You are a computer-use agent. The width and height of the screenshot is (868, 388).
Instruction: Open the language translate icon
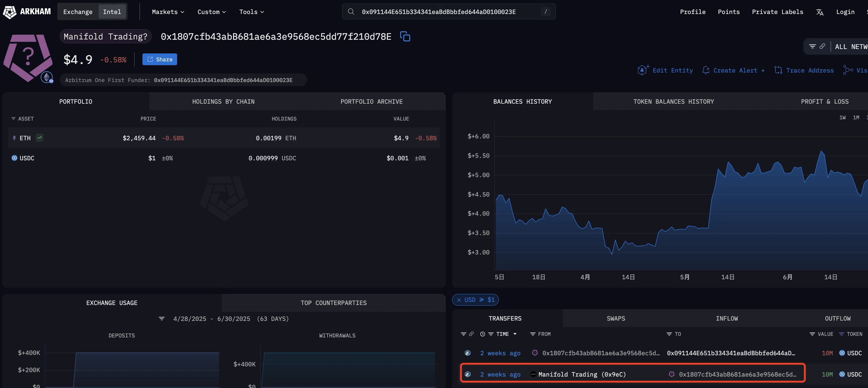click(x=820, y=12)
